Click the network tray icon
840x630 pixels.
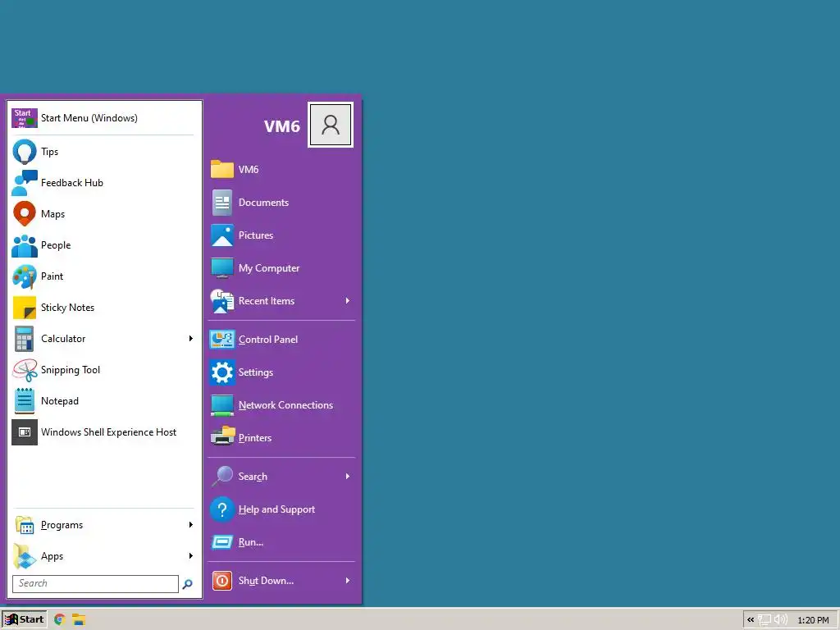(x=765, y=620)
